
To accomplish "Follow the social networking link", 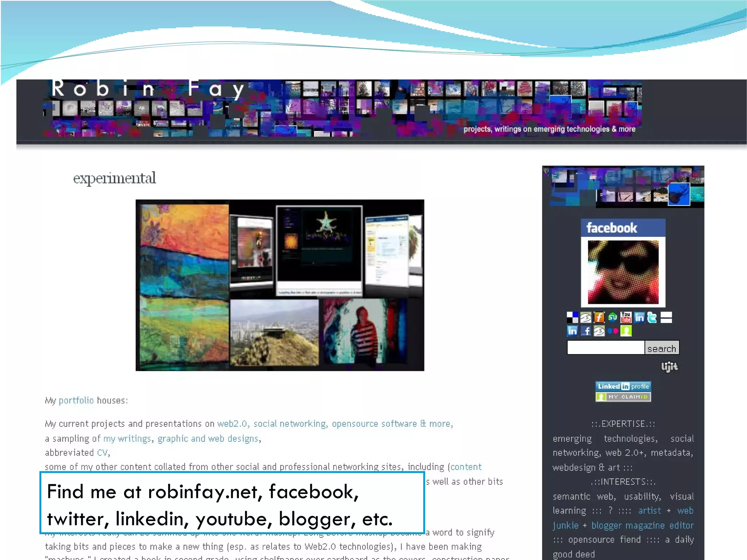I will coord(290,424).
